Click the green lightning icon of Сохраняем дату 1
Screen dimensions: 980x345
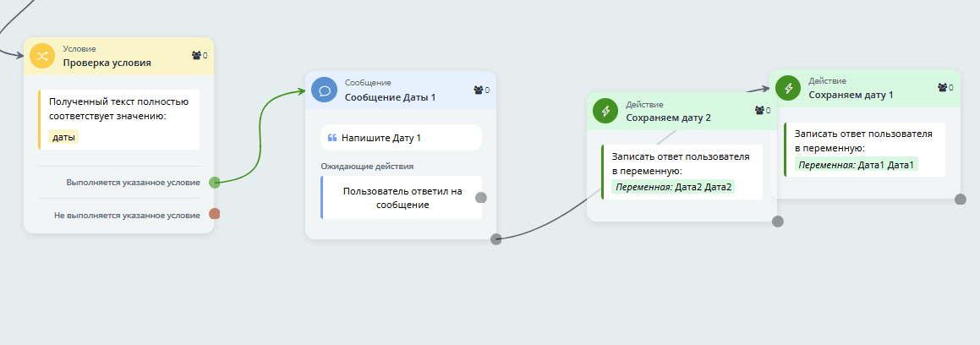(x=788, y=88)
